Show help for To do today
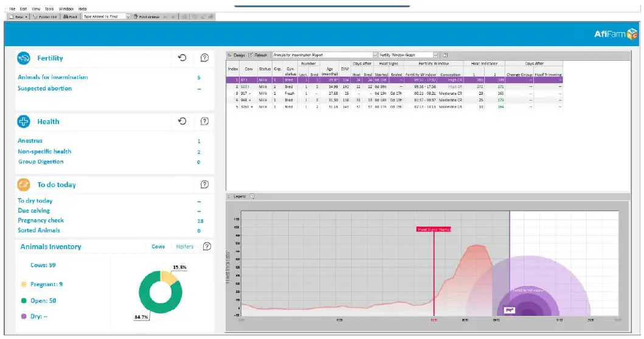Screen dimensions: 644x339 tap(204, 184)
